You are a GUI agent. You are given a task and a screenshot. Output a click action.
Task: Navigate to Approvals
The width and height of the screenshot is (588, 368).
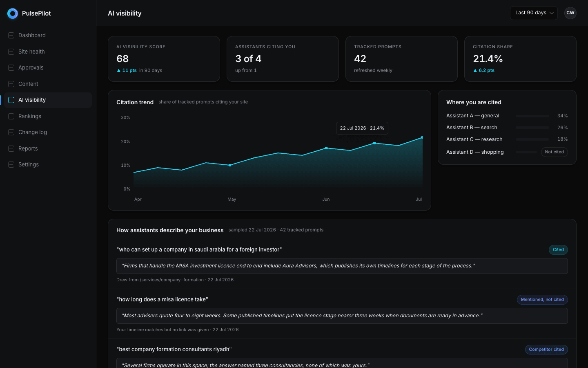(x=48, y=67)
